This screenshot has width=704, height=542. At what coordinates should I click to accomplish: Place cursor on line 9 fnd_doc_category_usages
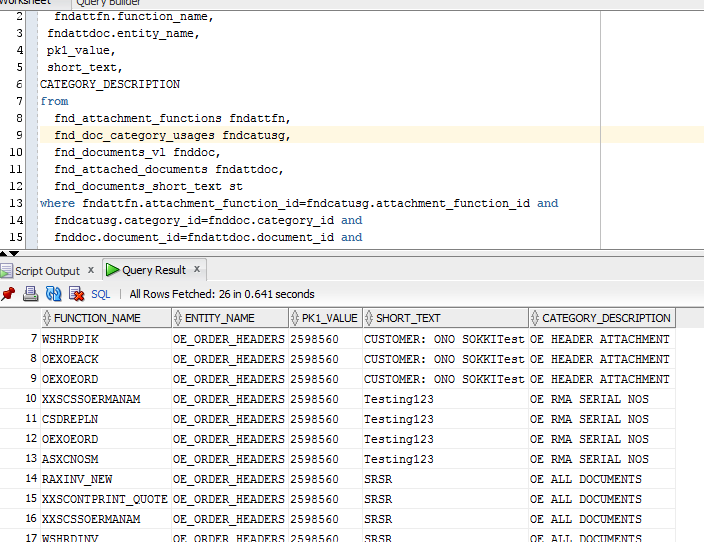172,135
